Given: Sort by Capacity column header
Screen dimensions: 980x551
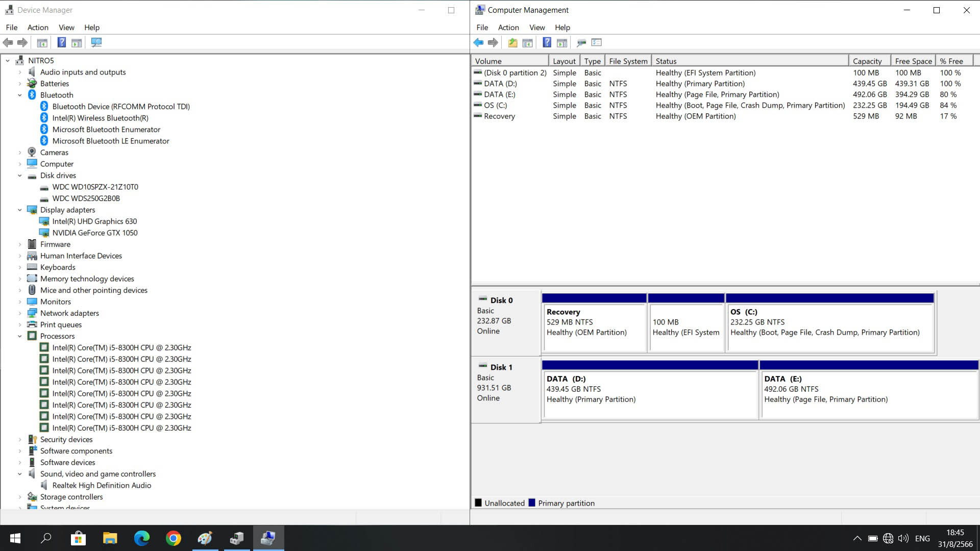Looking at the screenshot, I should point(870,61).
